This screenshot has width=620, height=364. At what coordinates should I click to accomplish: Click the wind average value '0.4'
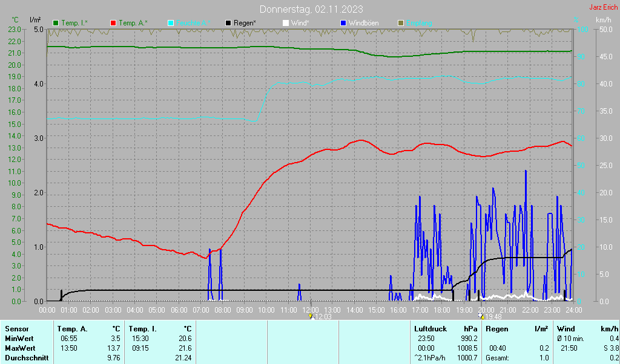614,339
